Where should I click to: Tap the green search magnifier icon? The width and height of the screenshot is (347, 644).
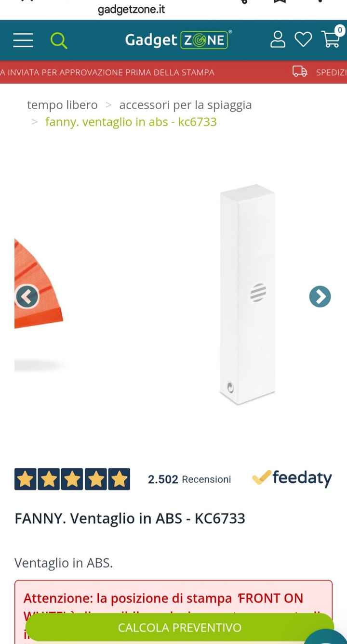[x=58, y=40]
